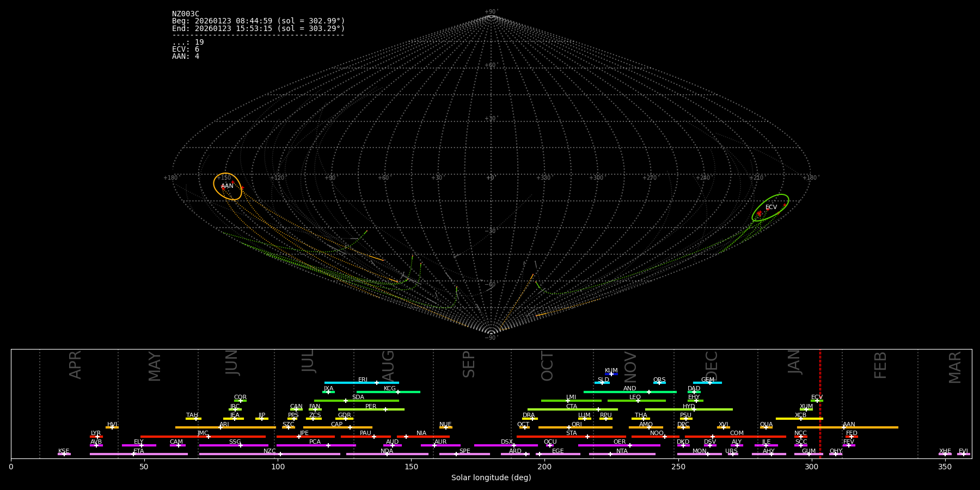Select the End: 20260123 15:53:15 line
This screenshot has width=980, height=490.
[259, 28]
